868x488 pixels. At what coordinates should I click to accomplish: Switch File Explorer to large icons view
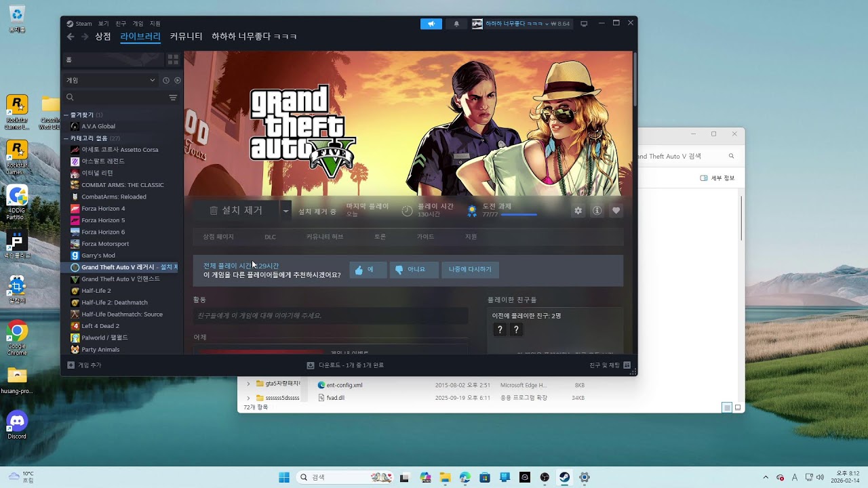(x=738, y=407)
